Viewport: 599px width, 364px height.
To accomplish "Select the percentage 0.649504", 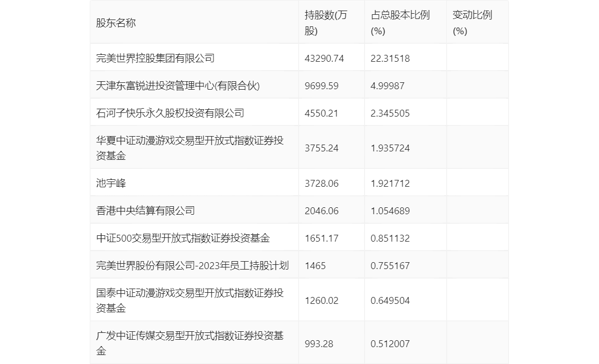I will [390, 301].
